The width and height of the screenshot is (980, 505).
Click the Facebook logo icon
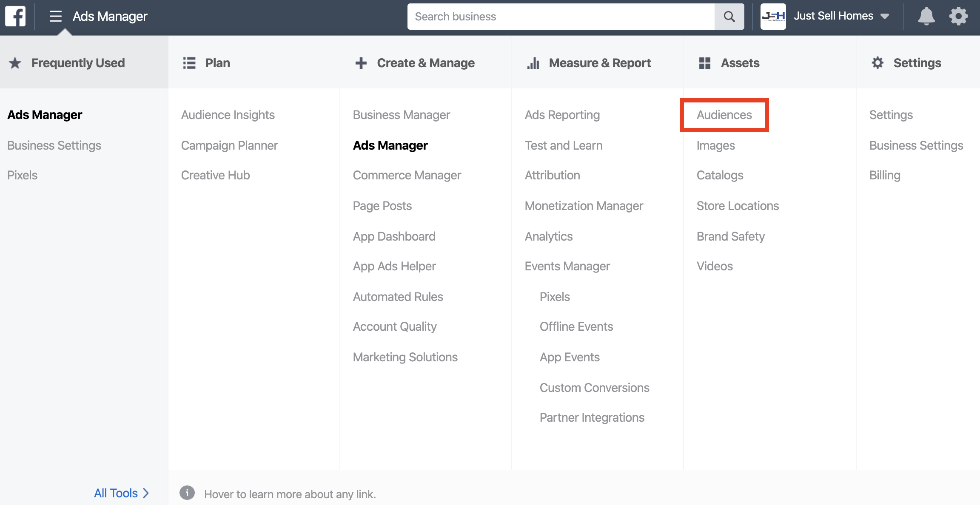point(15,15)
